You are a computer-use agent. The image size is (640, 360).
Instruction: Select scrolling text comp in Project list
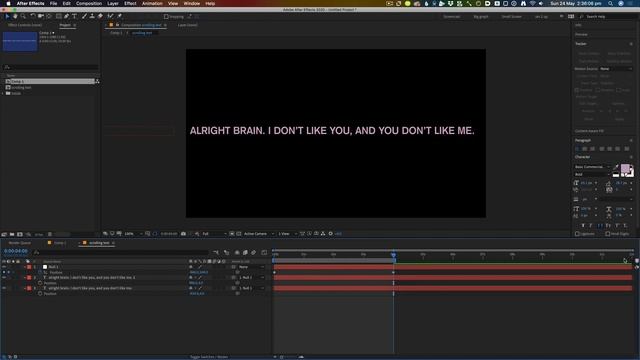click(21, 87)
